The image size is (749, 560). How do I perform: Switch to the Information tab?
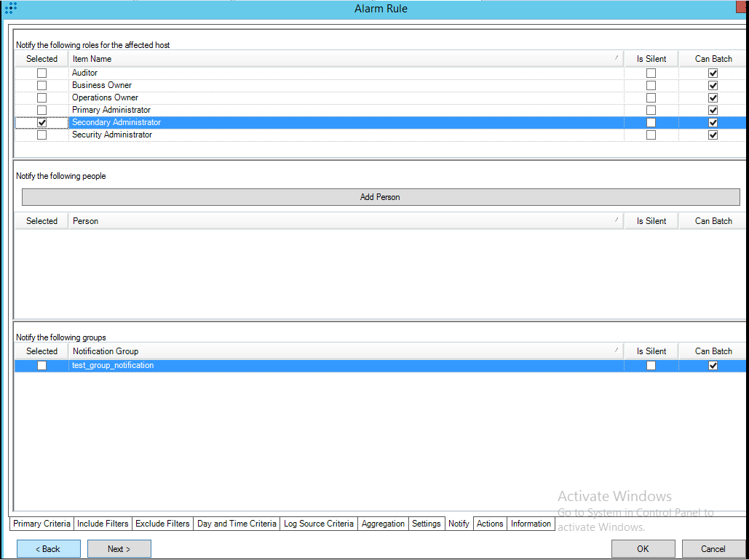[x=531, y=524]
